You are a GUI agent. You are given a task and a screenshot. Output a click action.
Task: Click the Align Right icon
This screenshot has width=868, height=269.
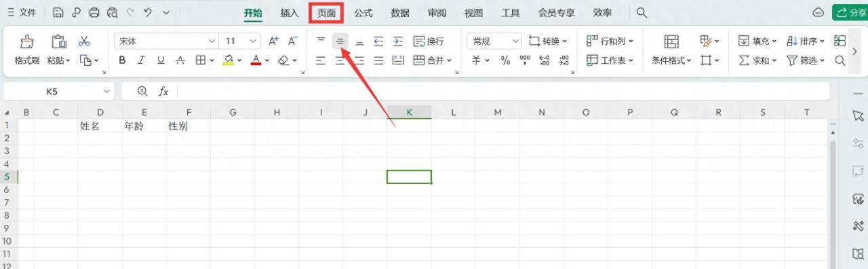click(x=359, y=60)
